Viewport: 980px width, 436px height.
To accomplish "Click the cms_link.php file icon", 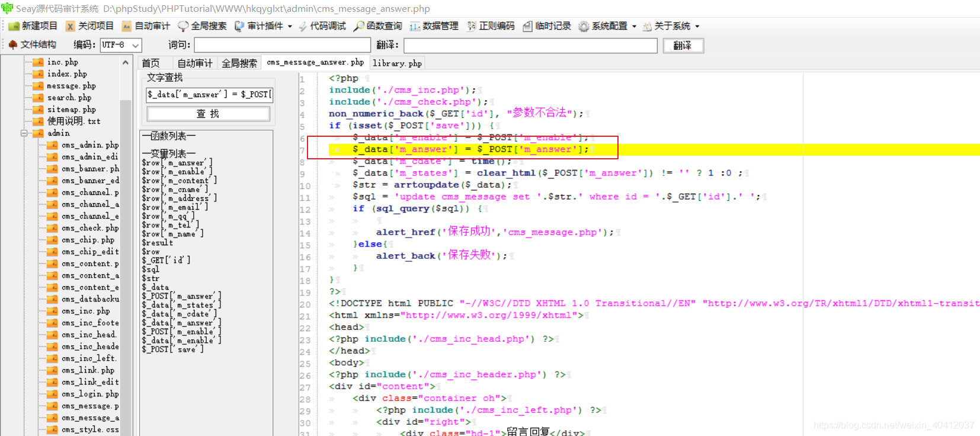I will 52,370.
